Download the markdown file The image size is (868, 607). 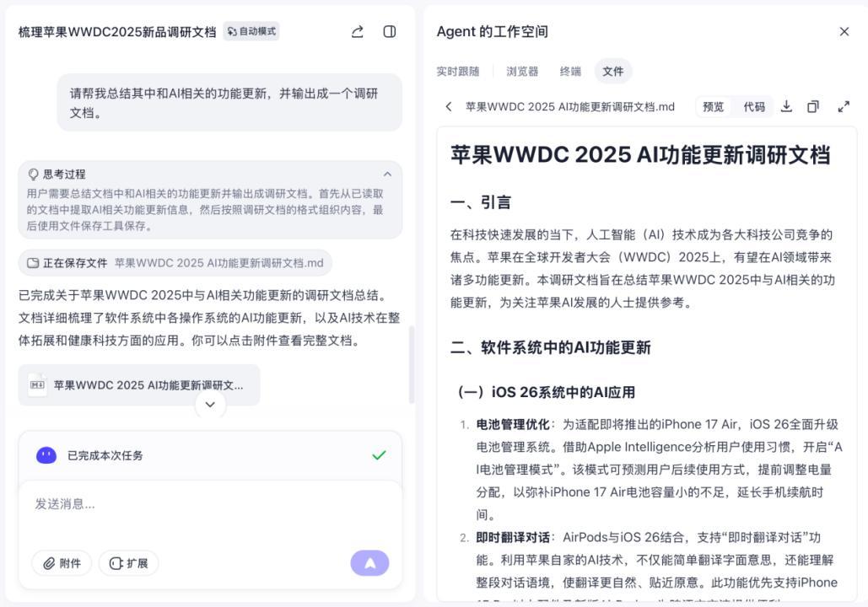pyautogui.click(x=786, y=106)
